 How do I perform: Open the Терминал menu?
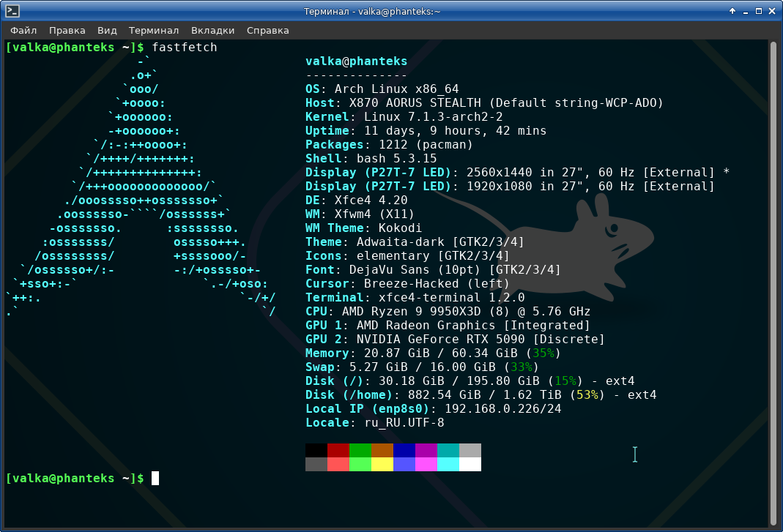point(154,31)
